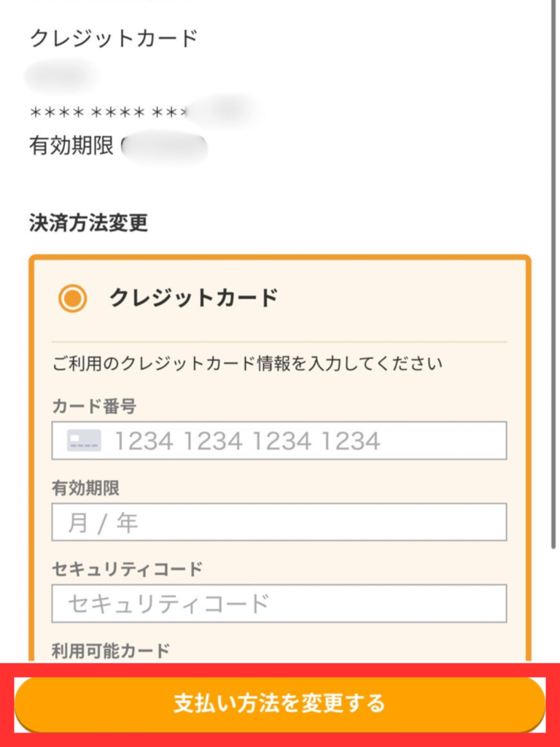This screenshot has height=747, width=560.
Task: Click the blurred card brand name
Action: (x=61, y=76)
